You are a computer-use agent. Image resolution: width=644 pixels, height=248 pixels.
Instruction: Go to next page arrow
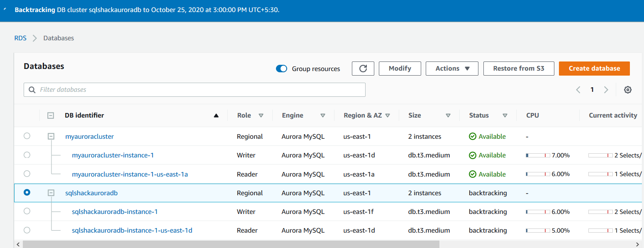(606, 90)
